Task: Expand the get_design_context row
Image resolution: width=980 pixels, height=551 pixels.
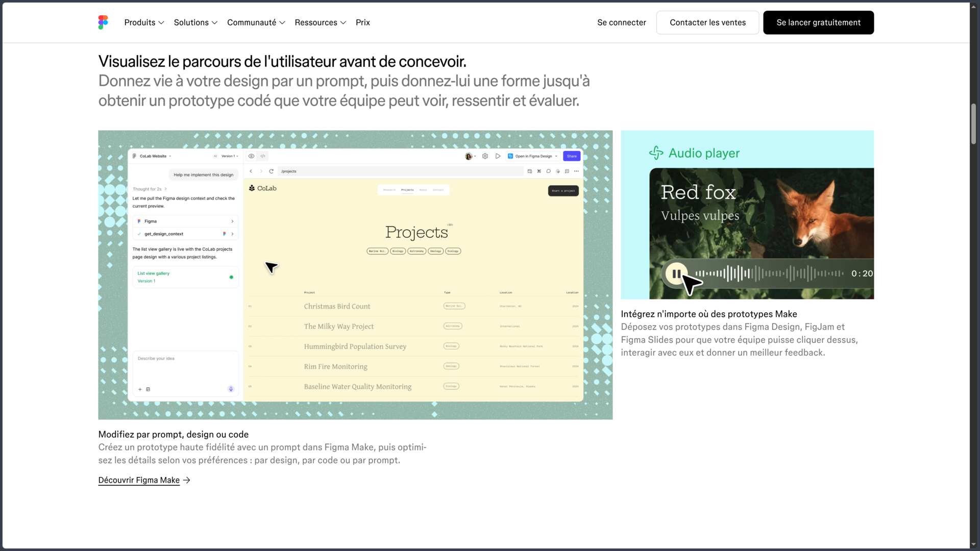Action: [186, 234]
